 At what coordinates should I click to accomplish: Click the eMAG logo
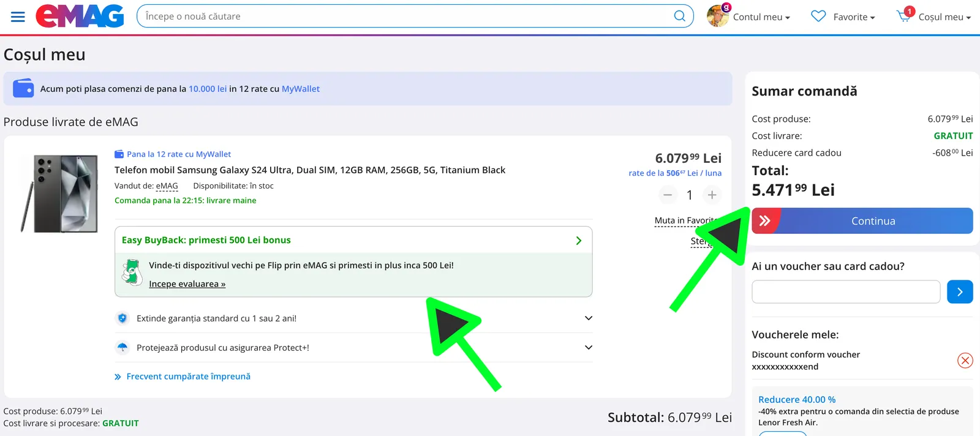(x=80, y=16)
